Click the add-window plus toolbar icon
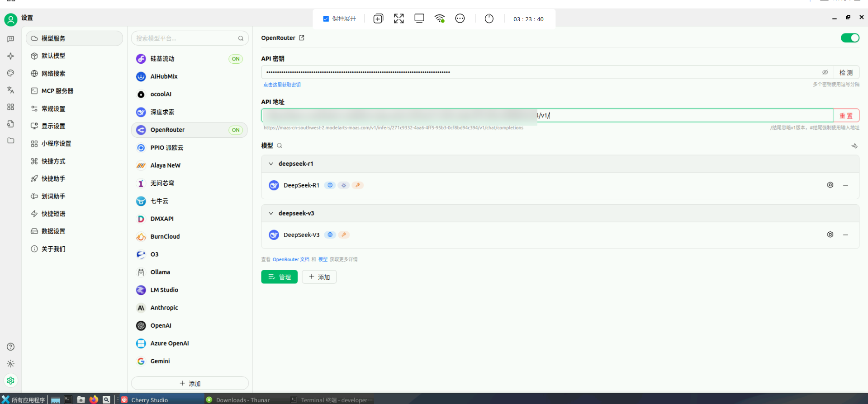The width and height of the screenshot is (868, 404). (x=378, y=19)
